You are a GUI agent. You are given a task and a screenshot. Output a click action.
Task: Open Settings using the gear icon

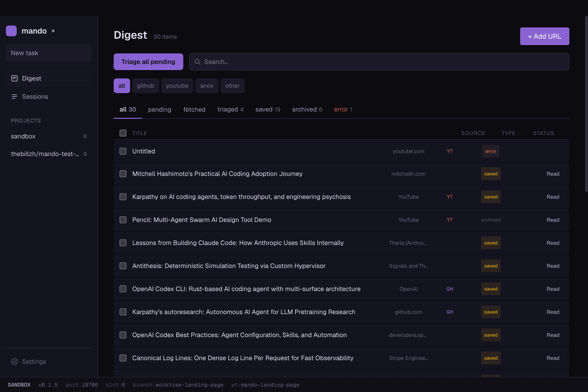click(x=14, y=362)
